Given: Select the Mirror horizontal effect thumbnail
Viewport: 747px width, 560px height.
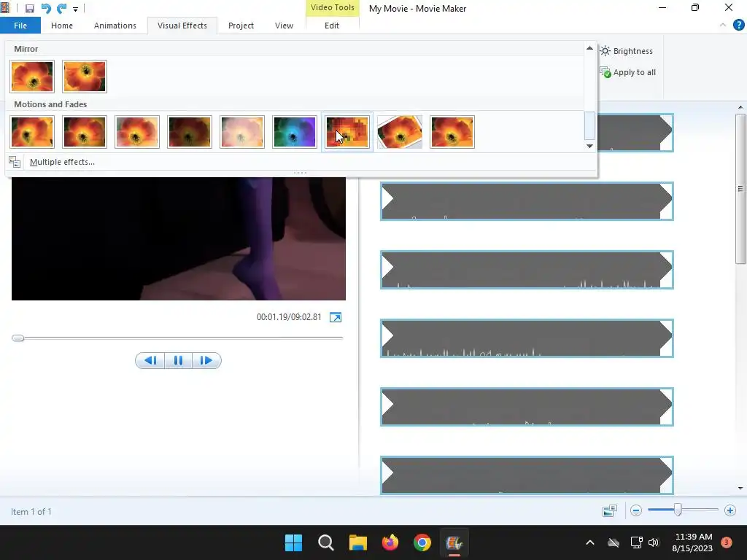Looking at the screenshot, I should tap(32, 76).
